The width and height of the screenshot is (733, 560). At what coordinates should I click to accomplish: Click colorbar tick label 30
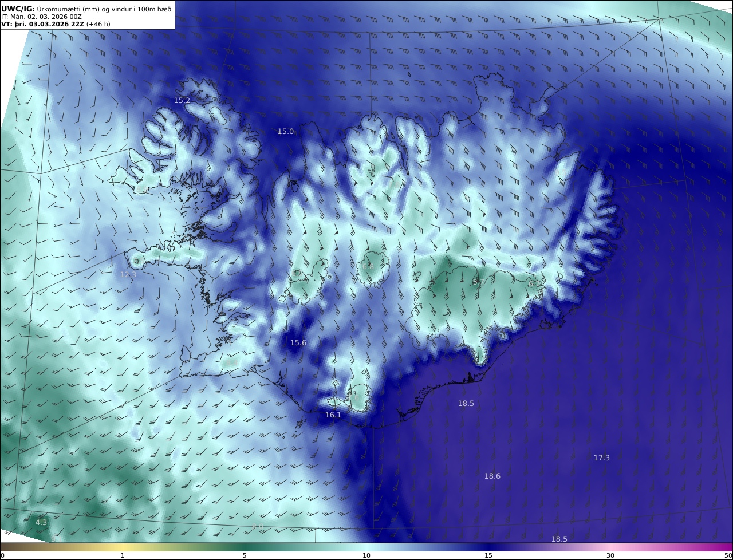click(610, 555)
